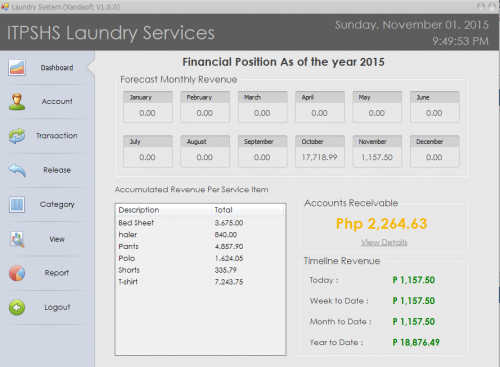Go to the Report menu label
Image resolution: width=500 pixels, height=367 pixels.
[x=57, y=273]
